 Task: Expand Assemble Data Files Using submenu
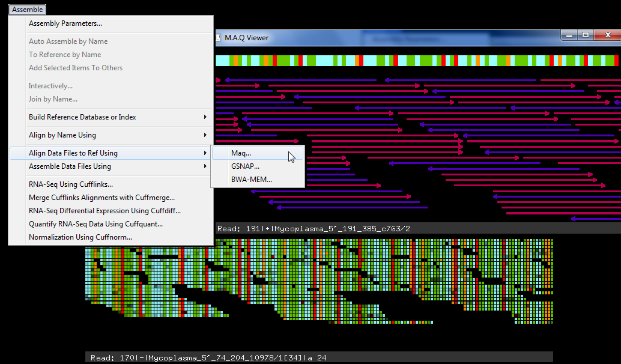click(x=70, y=166)
